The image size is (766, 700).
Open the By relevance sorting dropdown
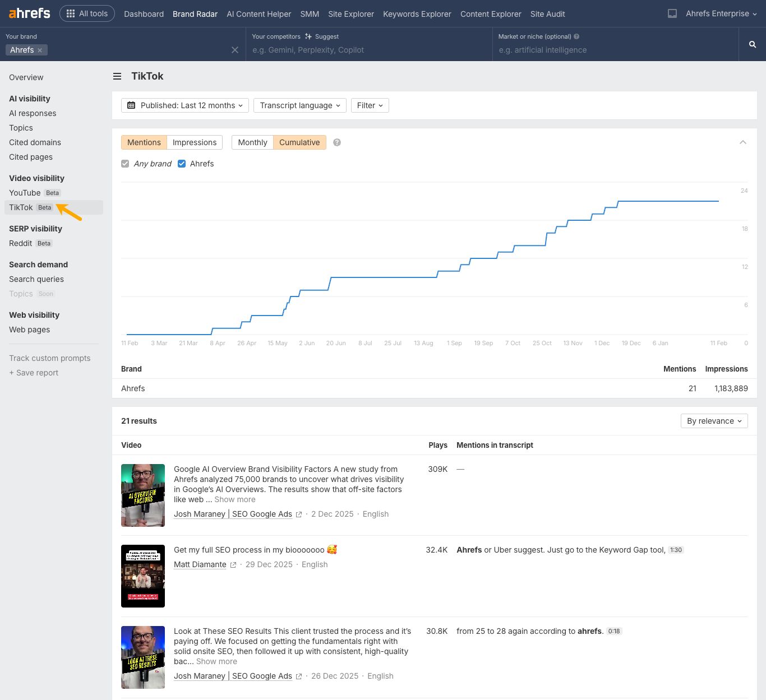(x=713, y=421)
